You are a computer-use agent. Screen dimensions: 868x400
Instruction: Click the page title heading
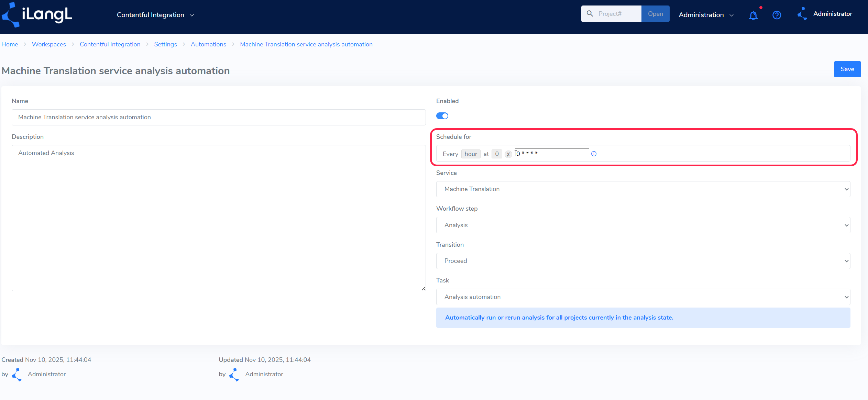click(x=116, y=71)
